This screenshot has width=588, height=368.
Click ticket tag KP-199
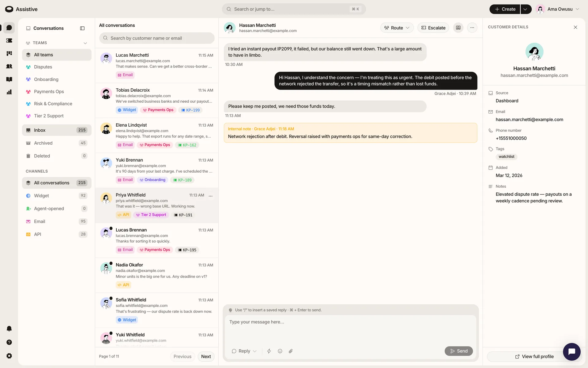point(190,110)
